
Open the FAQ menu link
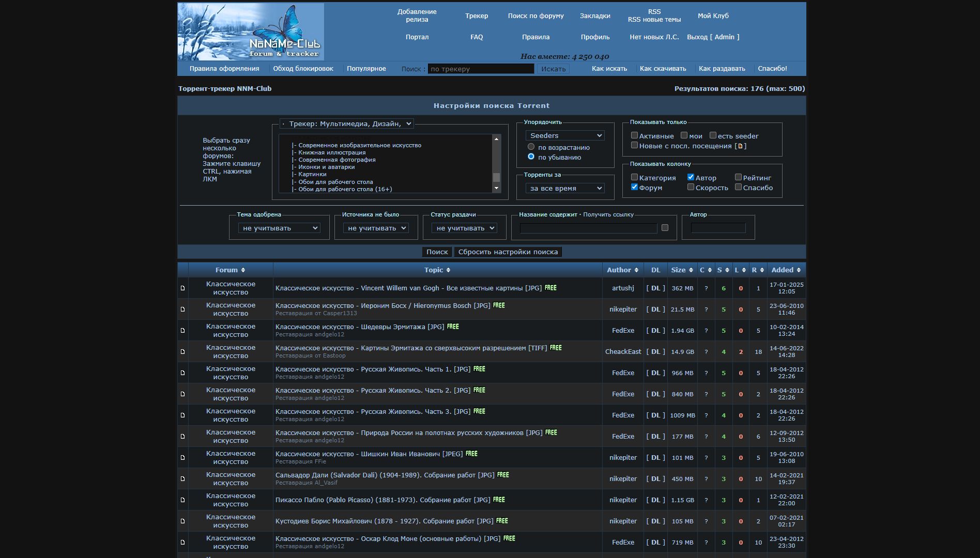tap(477, 37)
